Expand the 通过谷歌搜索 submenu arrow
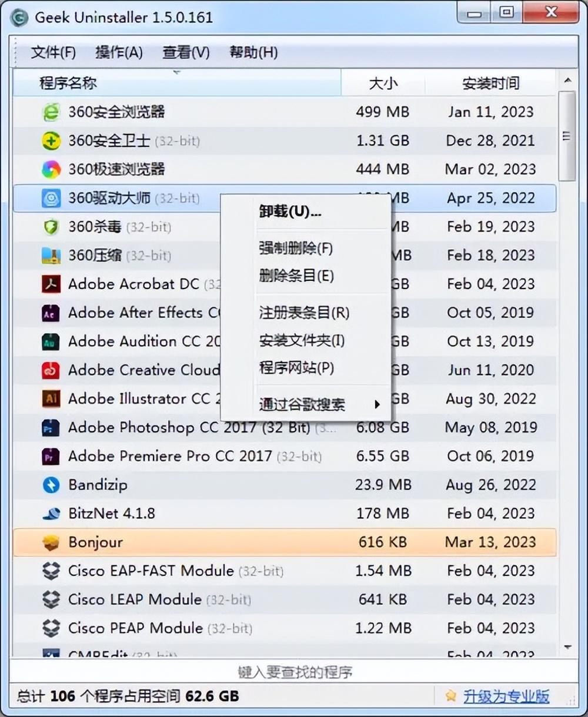 [x=377, y=404]
